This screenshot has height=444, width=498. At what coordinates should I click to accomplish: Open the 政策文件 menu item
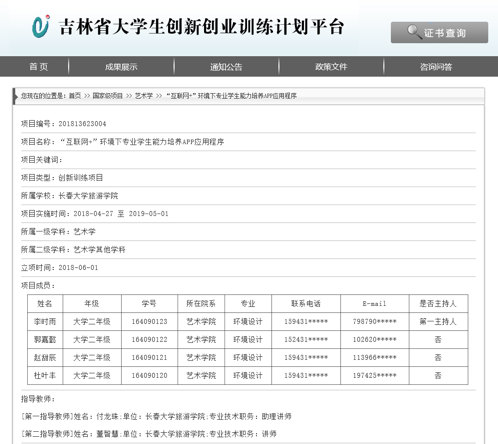[x=331, y=67]
